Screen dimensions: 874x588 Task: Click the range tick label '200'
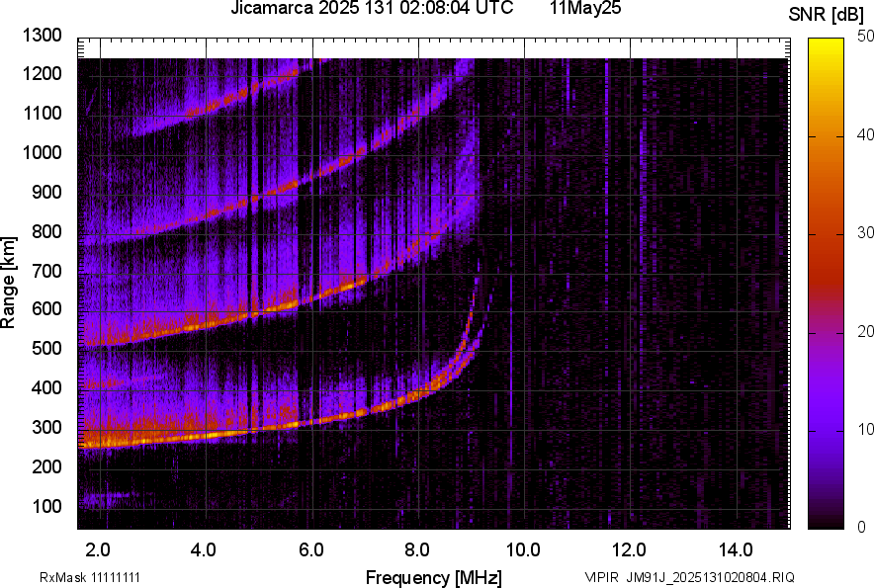(46, 466)
